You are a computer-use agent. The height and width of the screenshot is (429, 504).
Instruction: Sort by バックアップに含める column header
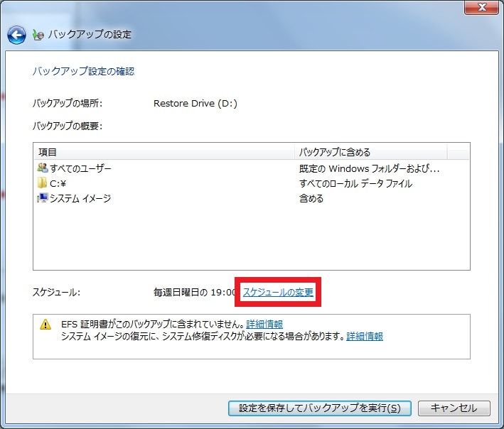[370, 152]
